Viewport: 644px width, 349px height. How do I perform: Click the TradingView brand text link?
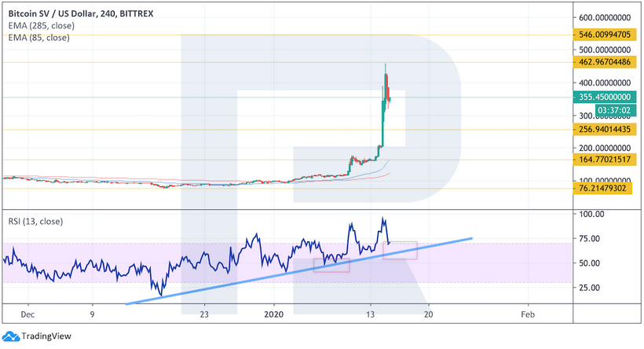point(46,336)
